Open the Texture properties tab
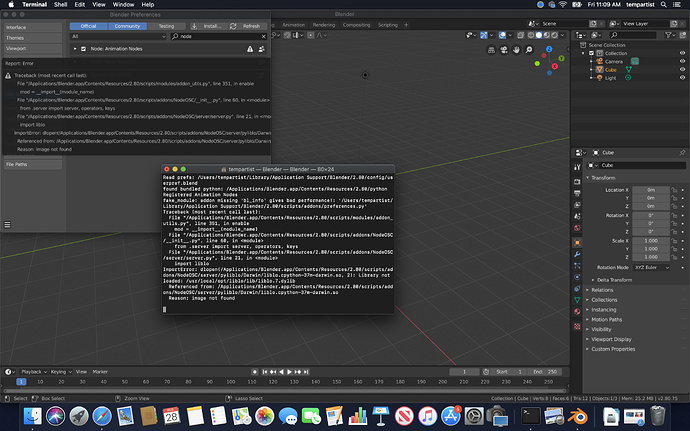690x431 pixels. (577, 326)
